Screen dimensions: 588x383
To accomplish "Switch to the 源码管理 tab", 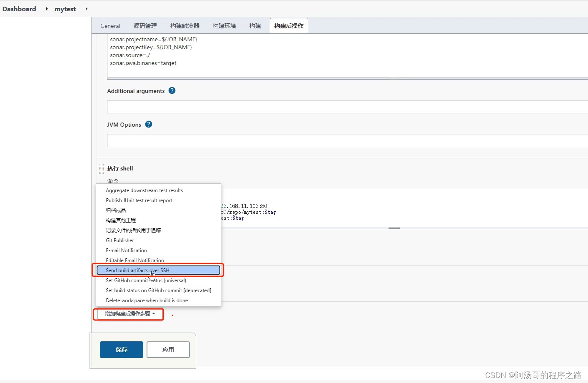I will tap(145, 26).
